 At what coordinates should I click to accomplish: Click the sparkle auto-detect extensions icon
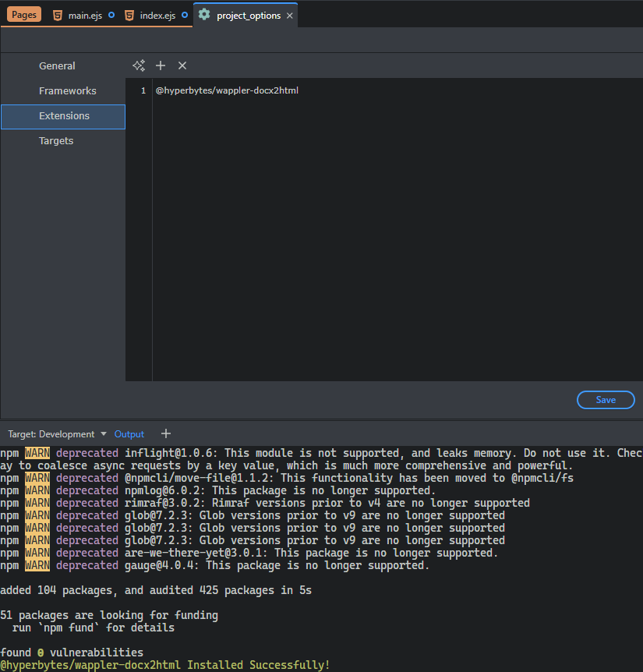point(139,65)
